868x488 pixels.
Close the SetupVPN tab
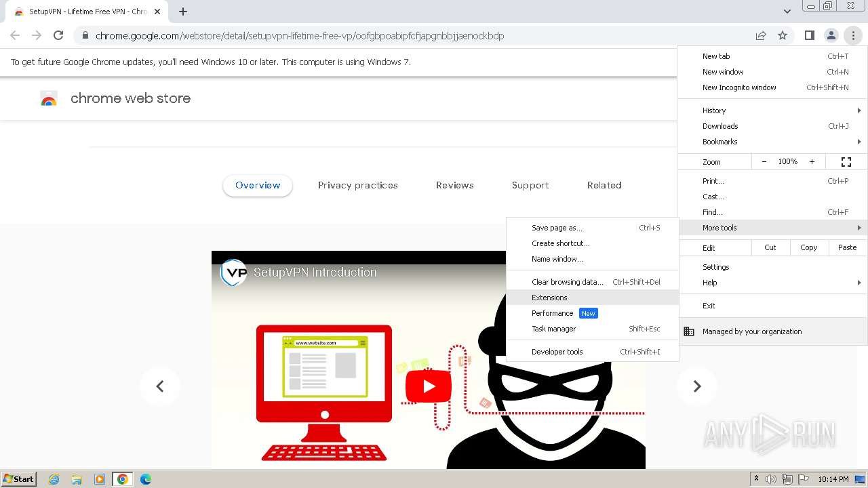157,12
